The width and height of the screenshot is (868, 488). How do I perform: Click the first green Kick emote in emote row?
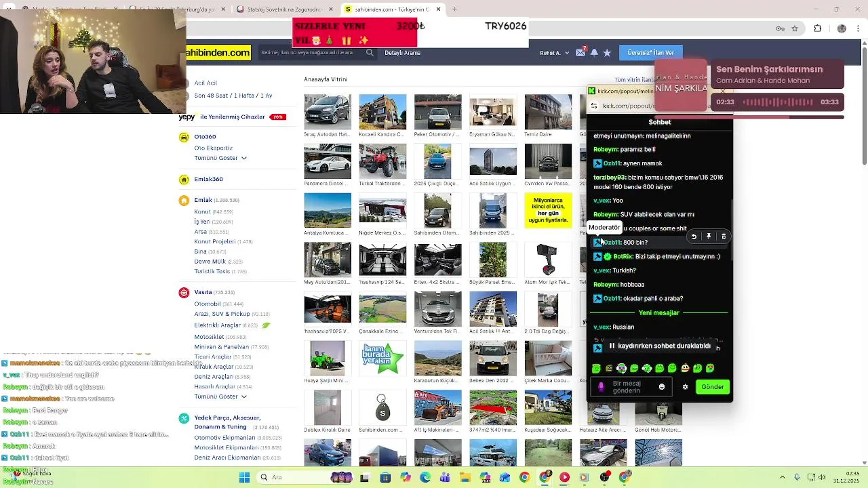click(596, 368)
